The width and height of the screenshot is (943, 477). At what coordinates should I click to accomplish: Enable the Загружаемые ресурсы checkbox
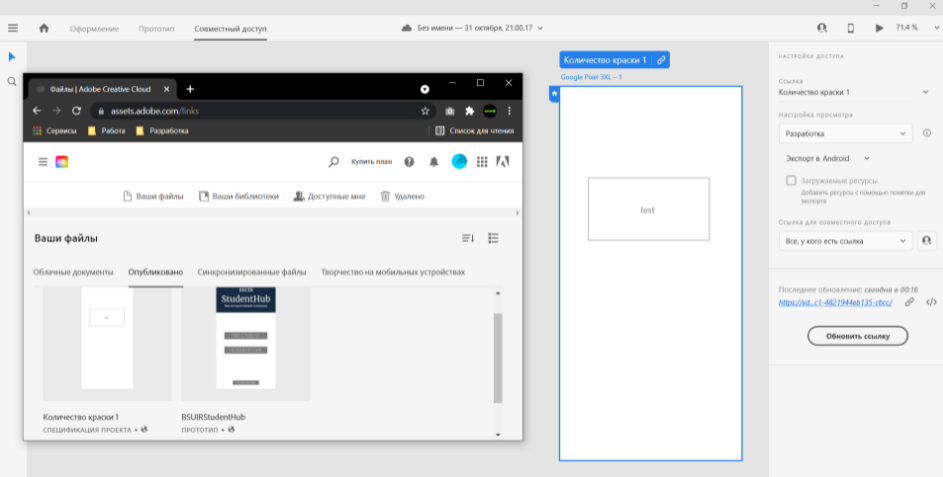[x=791, y=180]
